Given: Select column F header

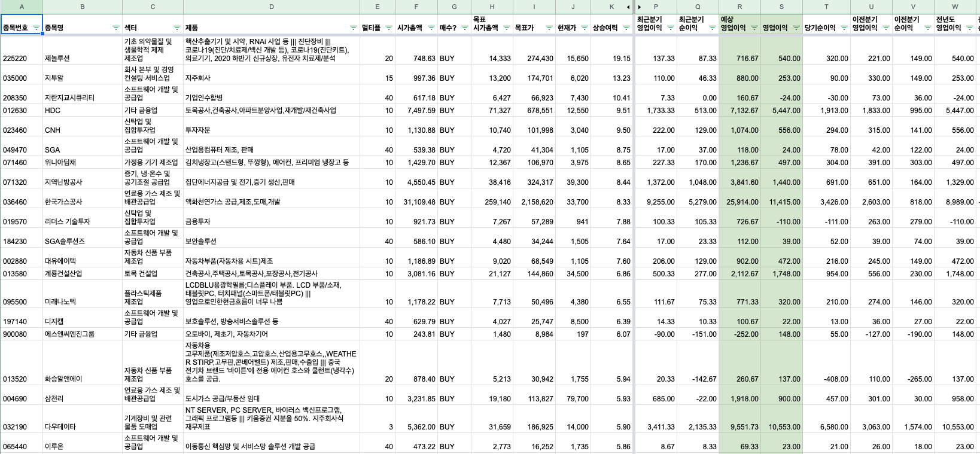Looking at the screenshot, I should 416,7.
